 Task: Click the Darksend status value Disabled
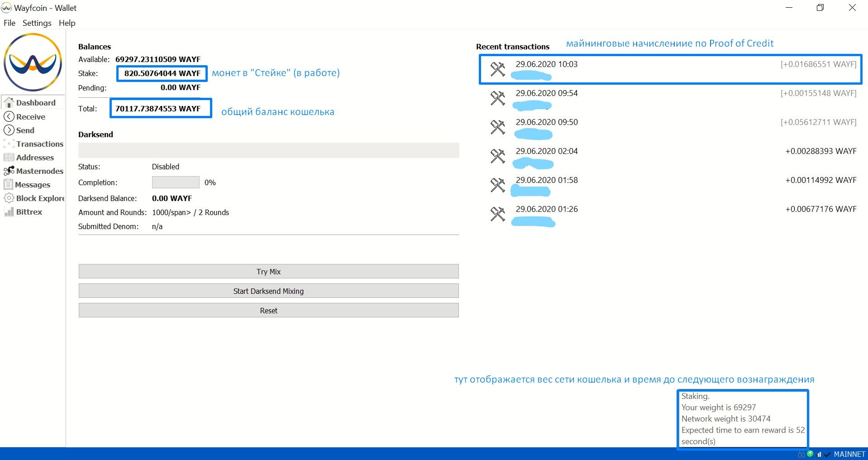point(166,167)
